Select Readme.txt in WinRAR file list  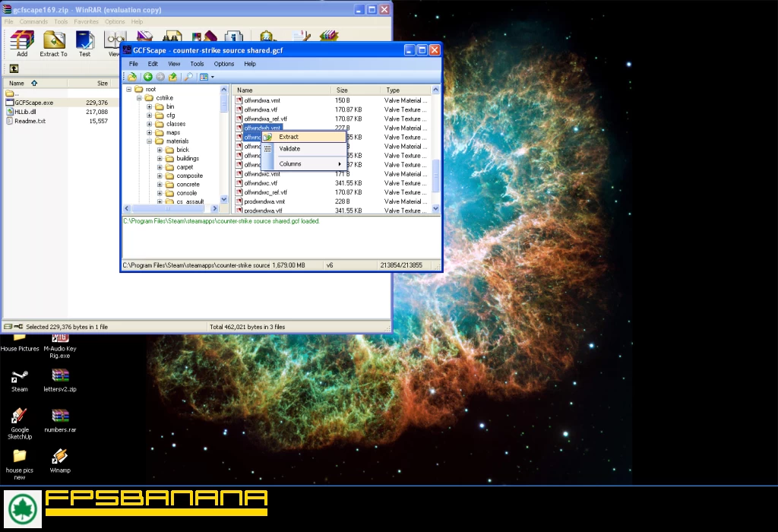coord(30,121)
